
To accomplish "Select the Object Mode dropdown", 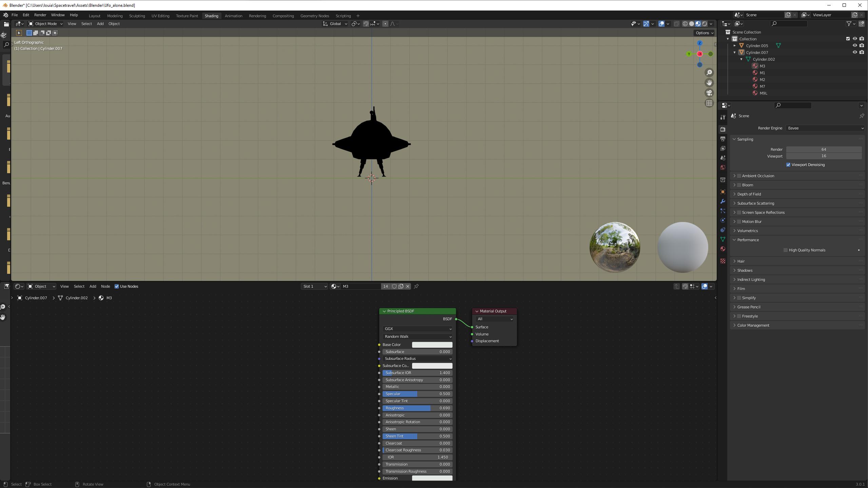I will 46,23.
